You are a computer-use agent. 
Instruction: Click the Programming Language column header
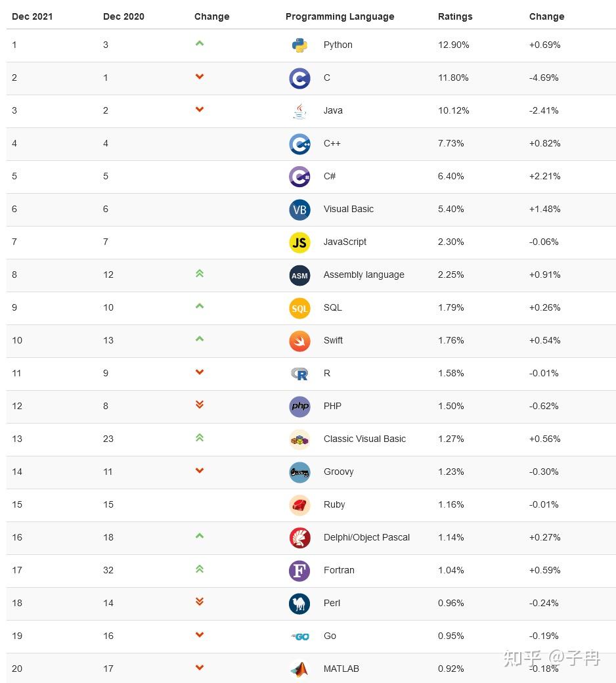click(340, 16)
